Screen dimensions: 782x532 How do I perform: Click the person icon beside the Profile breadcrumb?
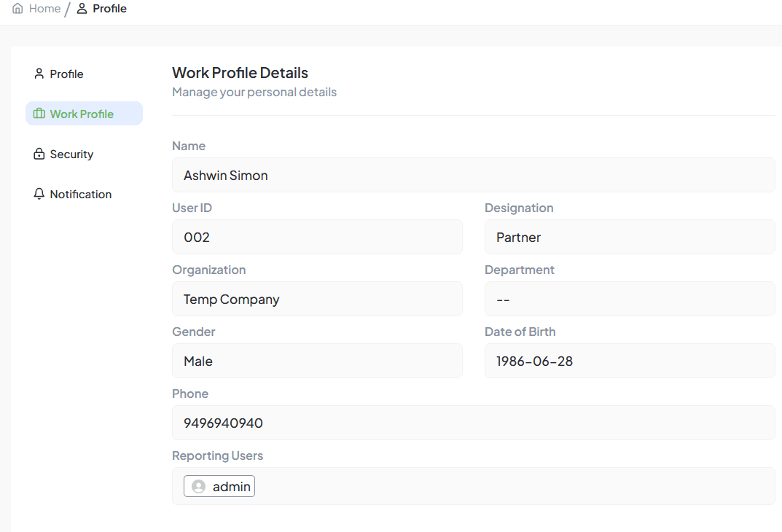pos(82,9)
